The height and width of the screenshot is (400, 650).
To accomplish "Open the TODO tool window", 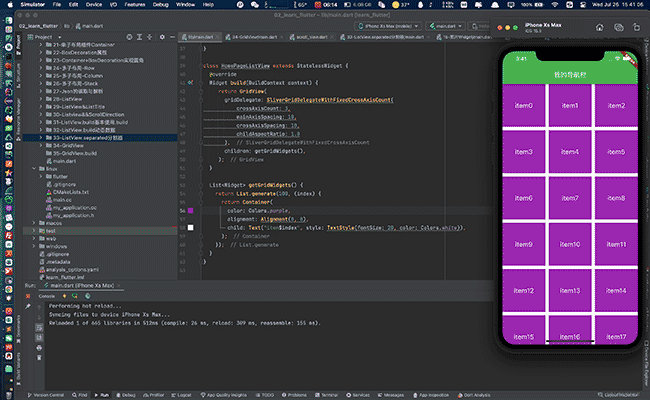I will [265, 395].
